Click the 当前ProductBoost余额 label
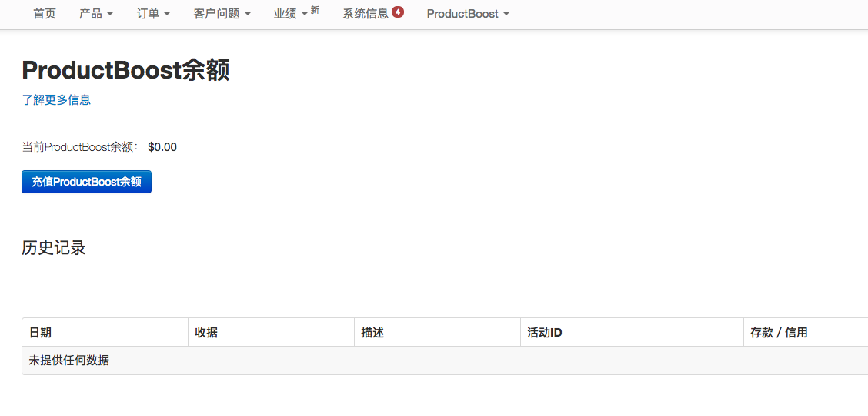Viewport: 868px width, 416px height. click(81, 147)
